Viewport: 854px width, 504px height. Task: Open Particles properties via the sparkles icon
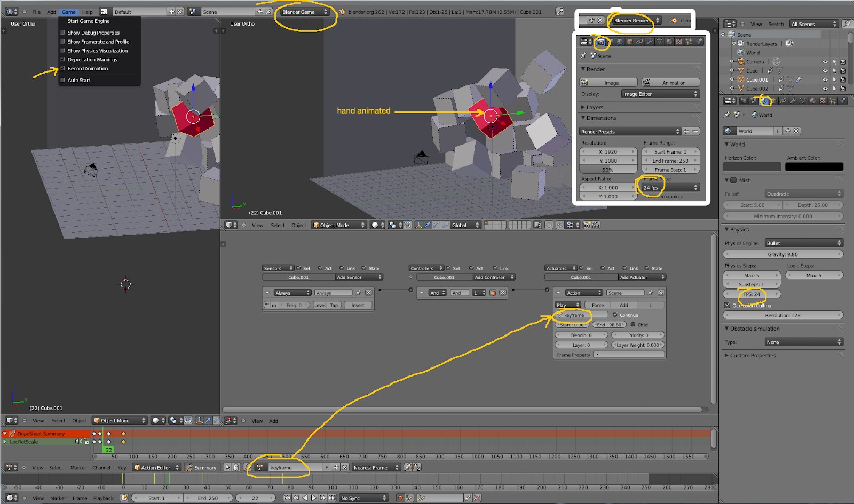point(832,101)
